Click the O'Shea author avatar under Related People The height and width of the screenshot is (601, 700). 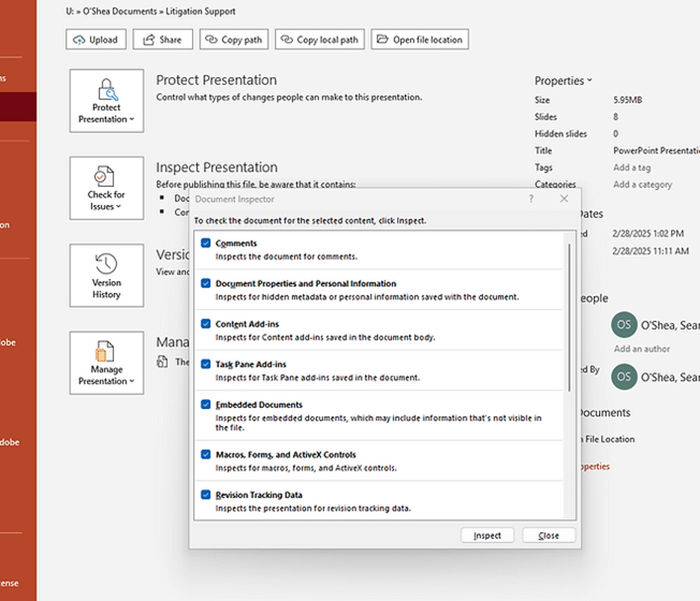(624, 325)
